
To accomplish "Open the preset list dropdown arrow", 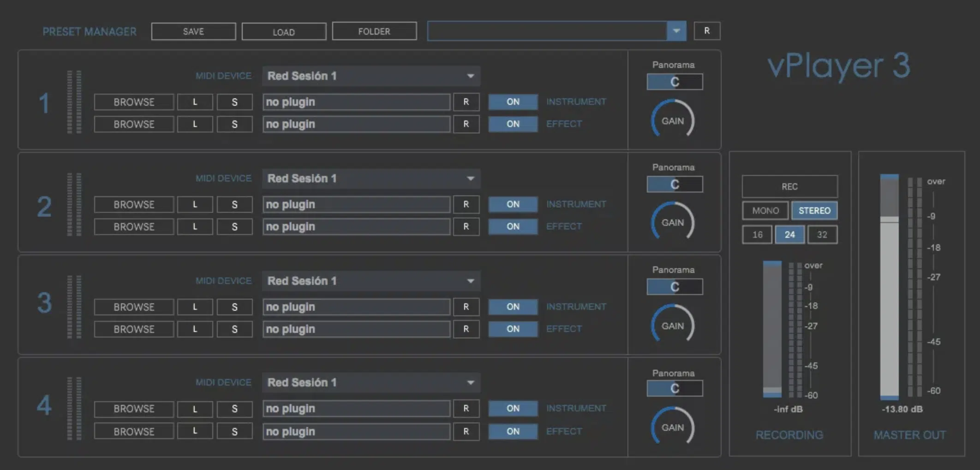I will [676, 31].
